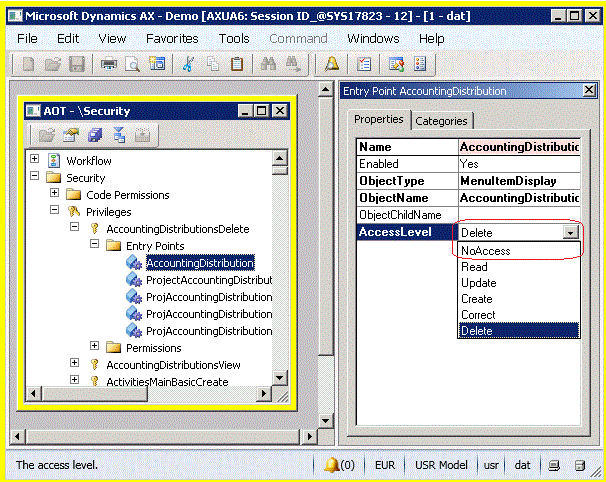Open the Windows menu

click(x=373, y=39)
